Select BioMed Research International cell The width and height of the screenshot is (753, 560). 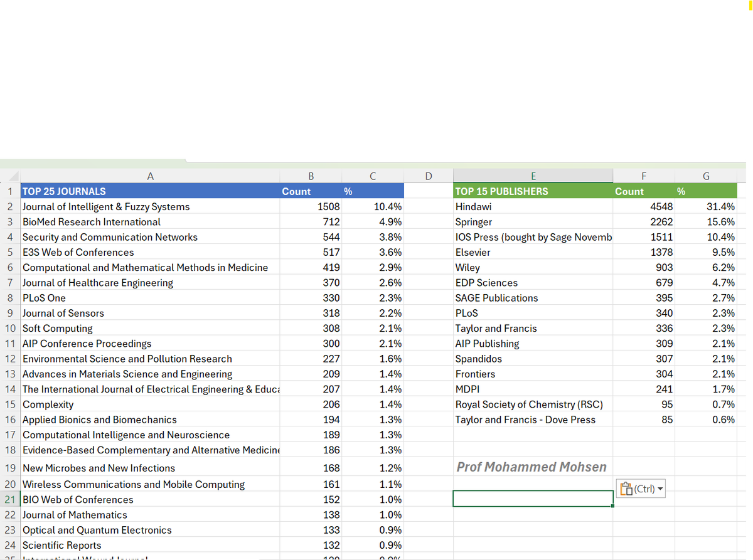point(150,221)
